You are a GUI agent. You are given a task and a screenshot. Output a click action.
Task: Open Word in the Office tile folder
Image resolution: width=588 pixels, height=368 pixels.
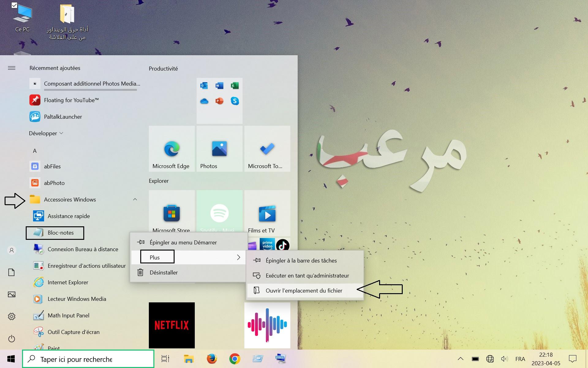[219, 86]
